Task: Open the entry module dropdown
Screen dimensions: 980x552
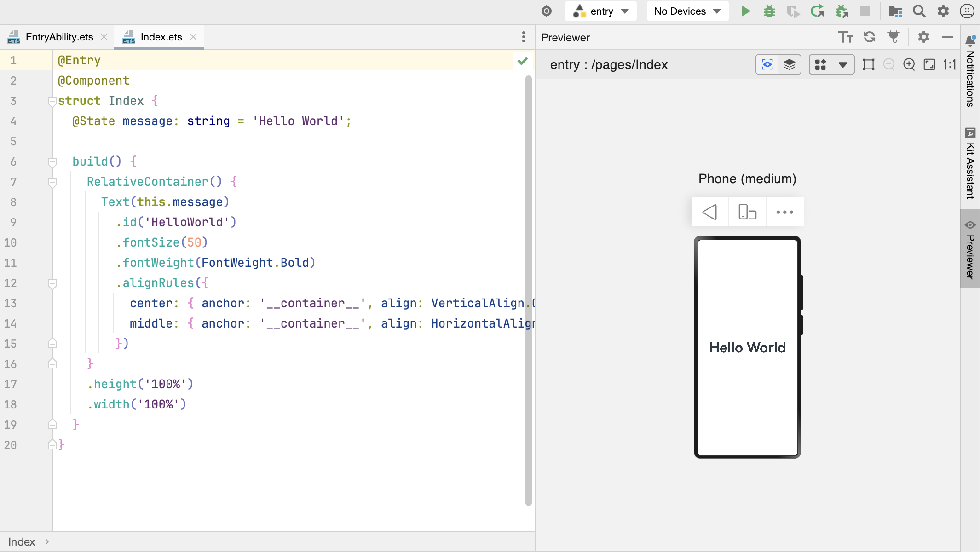Action: [x=601, y=11]
